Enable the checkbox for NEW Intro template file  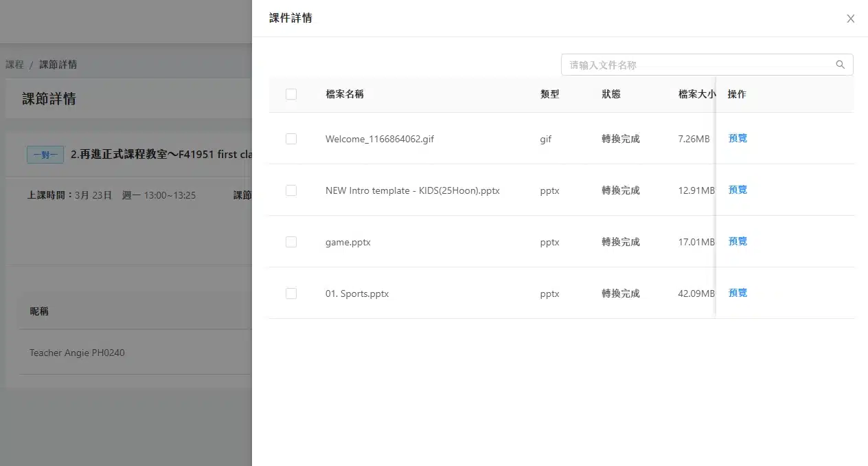pos(290,190)
